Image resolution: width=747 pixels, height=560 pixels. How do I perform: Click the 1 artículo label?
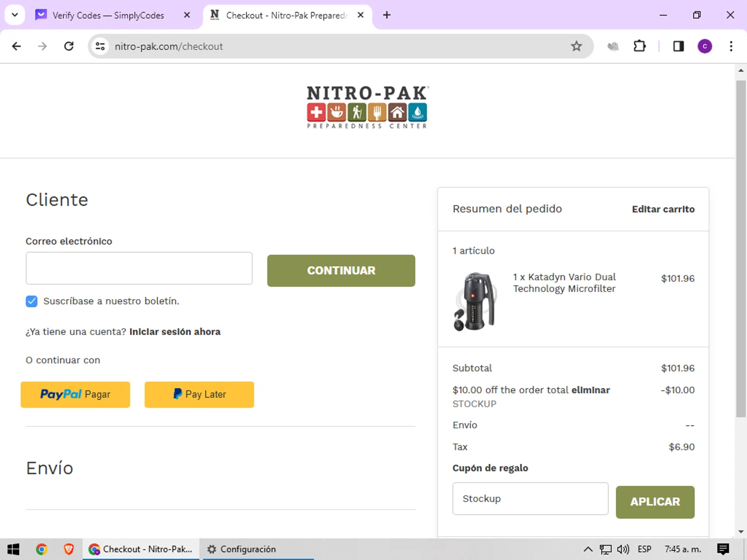pos(474,251)
